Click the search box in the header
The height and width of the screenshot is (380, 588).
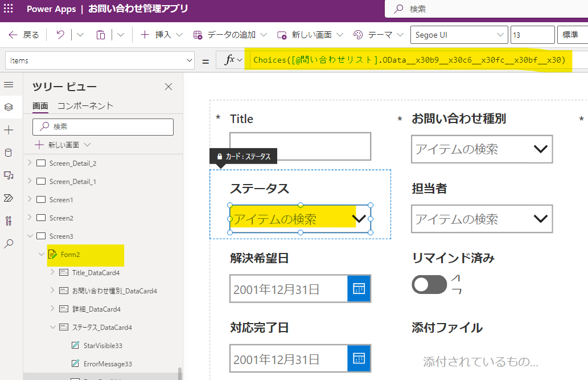point(487,9)
